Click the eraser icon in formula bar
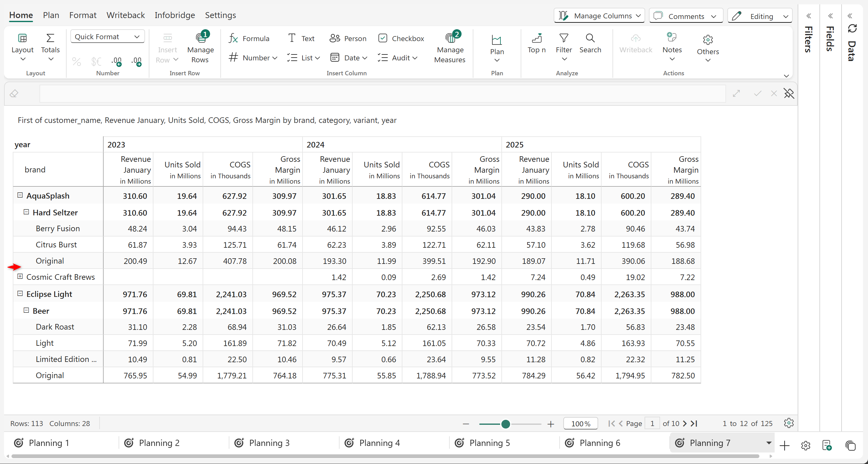This screenshot has width=868, height=464. pyautogui.click(x=14, y=94)
